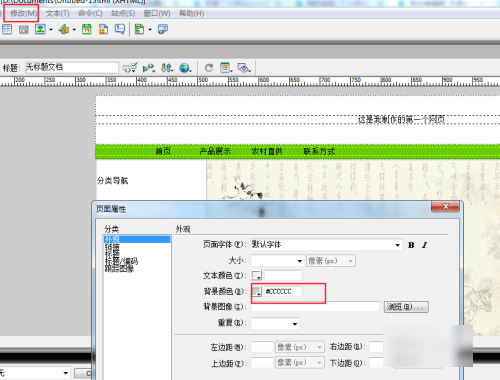
Task: Click the refresh design view icon
Action: click(x=209, y=68)
